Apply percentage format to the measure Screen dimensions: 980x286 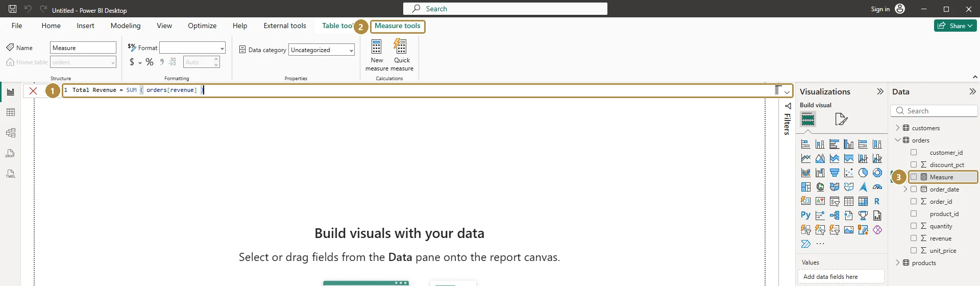(x=150, y=62)
